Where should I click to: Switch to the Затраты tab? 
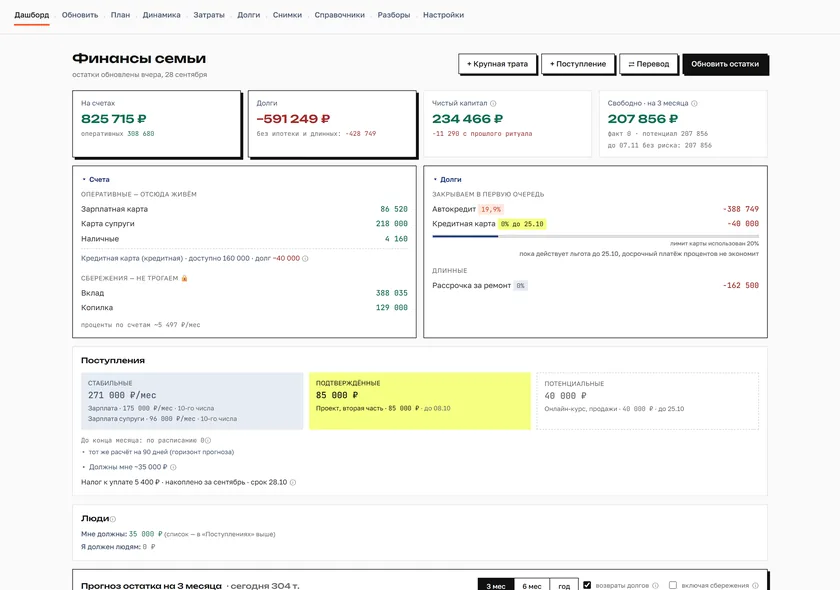point(209,15)
